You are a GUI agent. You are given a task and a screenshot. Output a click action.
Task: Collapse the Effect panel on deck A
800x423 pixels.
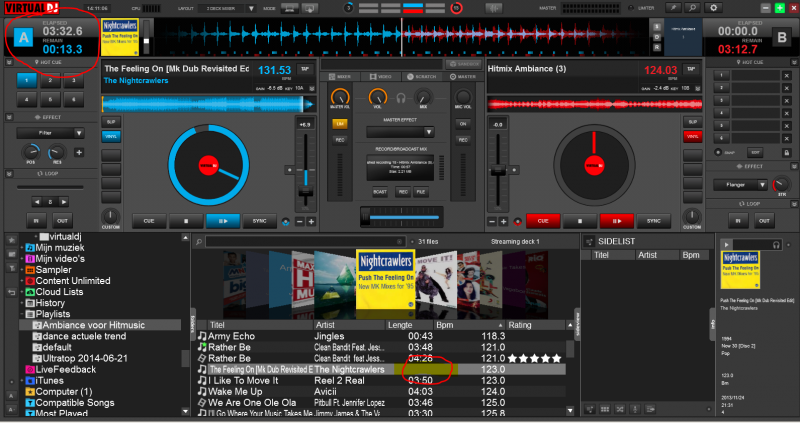[9, 117]
